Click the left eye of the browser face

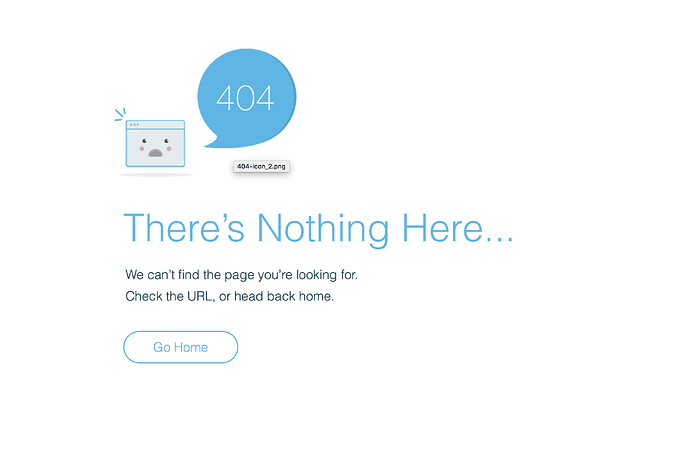[x=144, y=141]
